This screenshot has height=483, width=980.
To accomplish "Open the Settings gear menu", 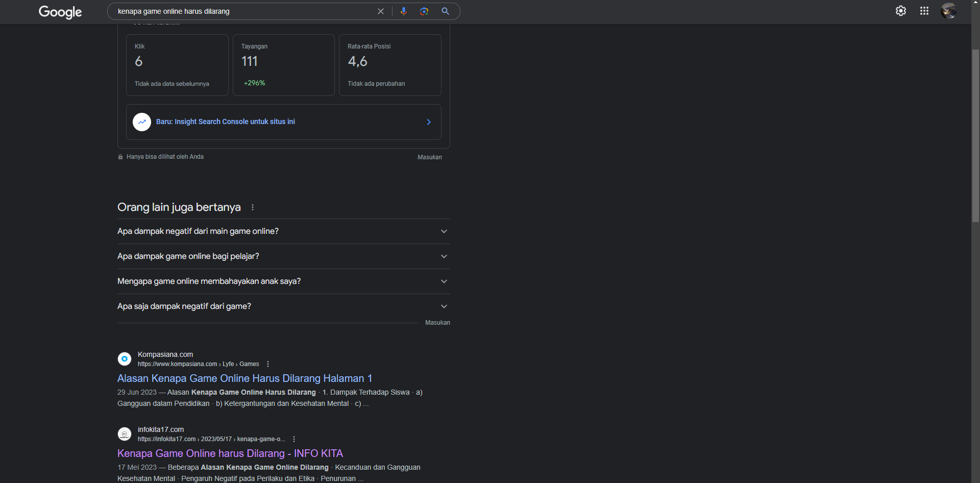I will tap(900, 11).
